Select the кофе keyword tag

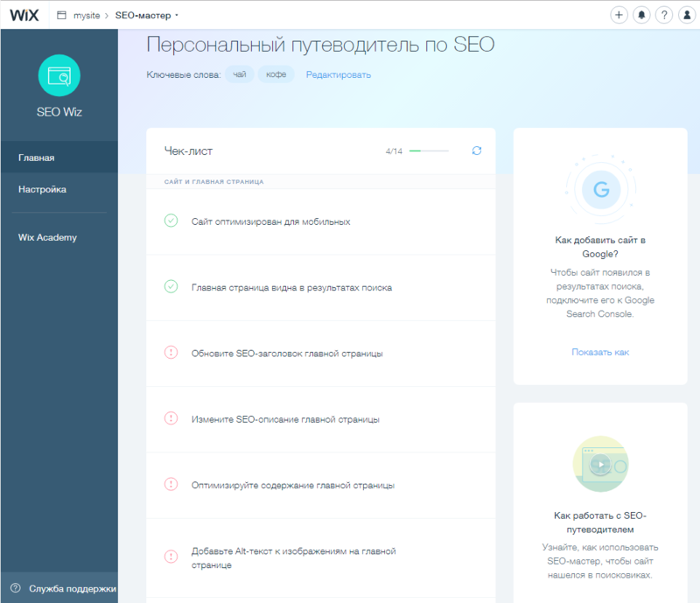click(276, 74)
